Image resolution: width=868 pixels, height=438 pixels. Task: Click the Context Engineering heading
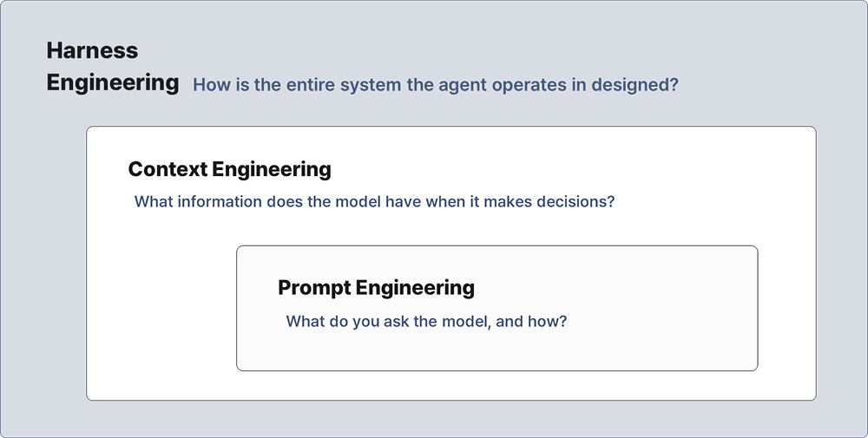[230, 169]
